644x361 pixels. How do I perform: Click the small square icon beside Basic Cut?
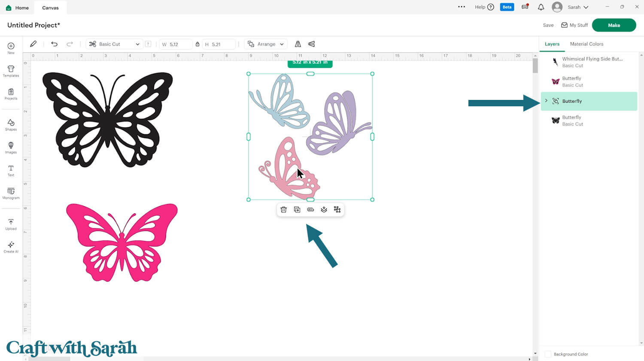148,44
